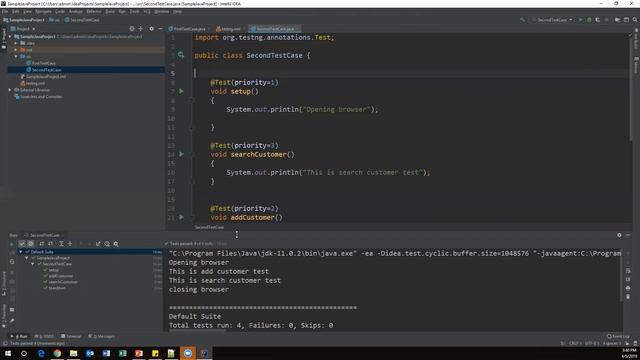Click editor vertical scrollbar
Screen dimensions: 640x360
tap(631, 88)
